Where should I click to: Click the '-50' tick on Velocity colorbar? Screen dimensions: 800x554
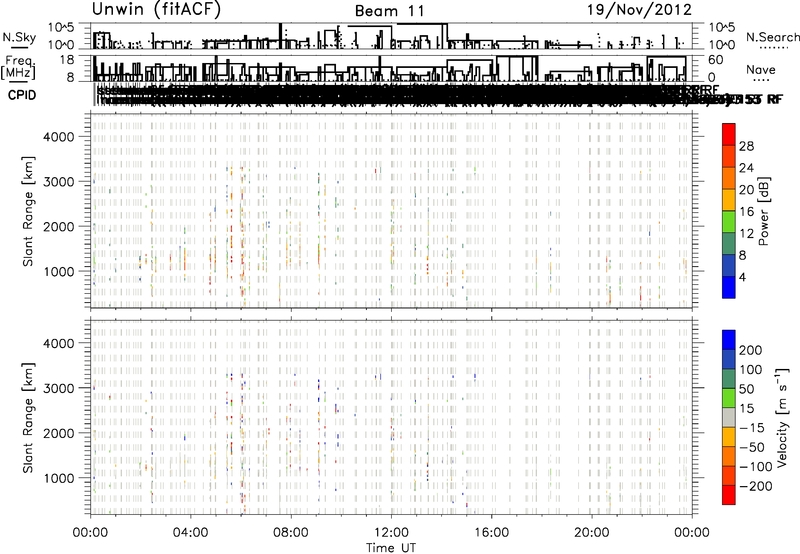[x=752, y=447]
